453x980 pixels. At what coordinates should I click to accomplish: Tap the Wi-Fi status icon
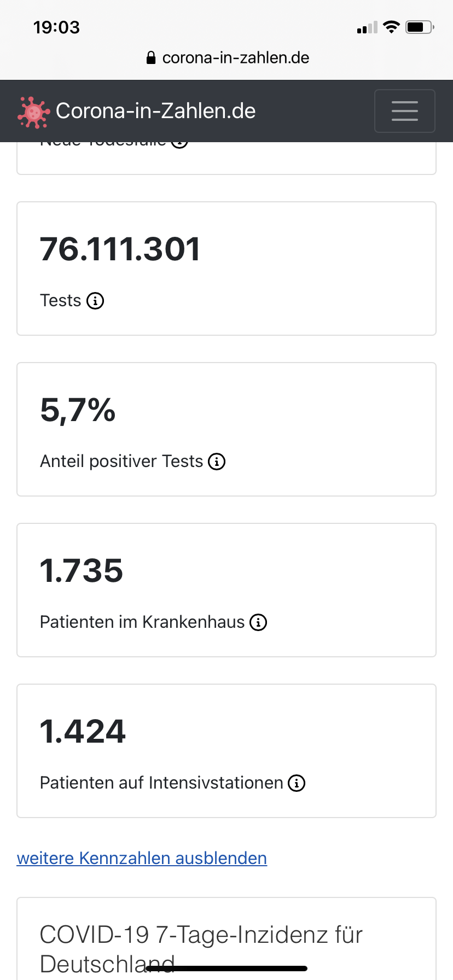(x=391, y=27)
